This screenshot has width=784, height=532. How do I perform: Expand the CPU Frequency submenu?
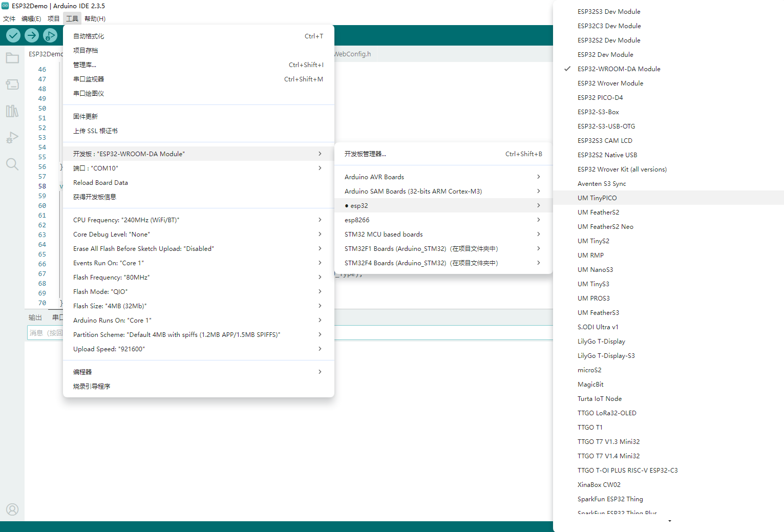click(199, 220)
